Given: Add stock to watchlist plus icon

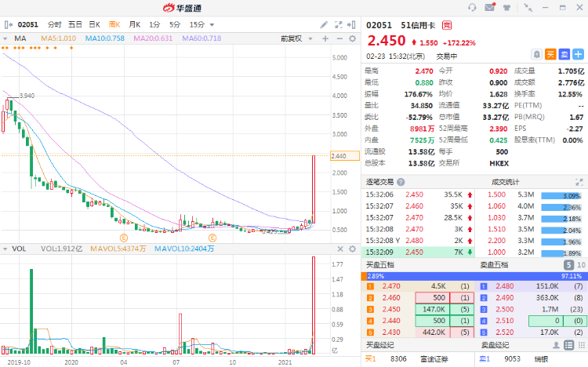Looking at the screenshot, I should click(579, 55).
